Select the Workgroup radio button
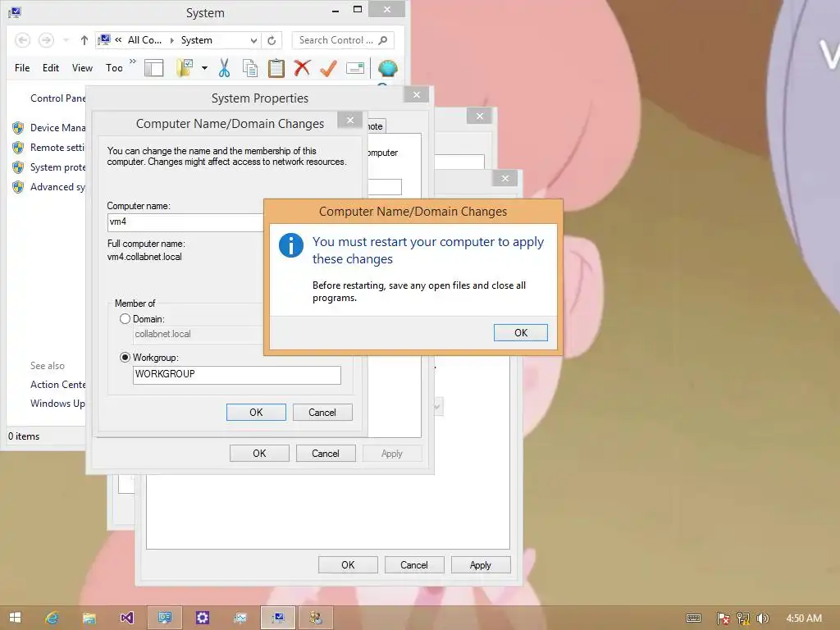Screen dimensions: 840x630 pos(125,358)
